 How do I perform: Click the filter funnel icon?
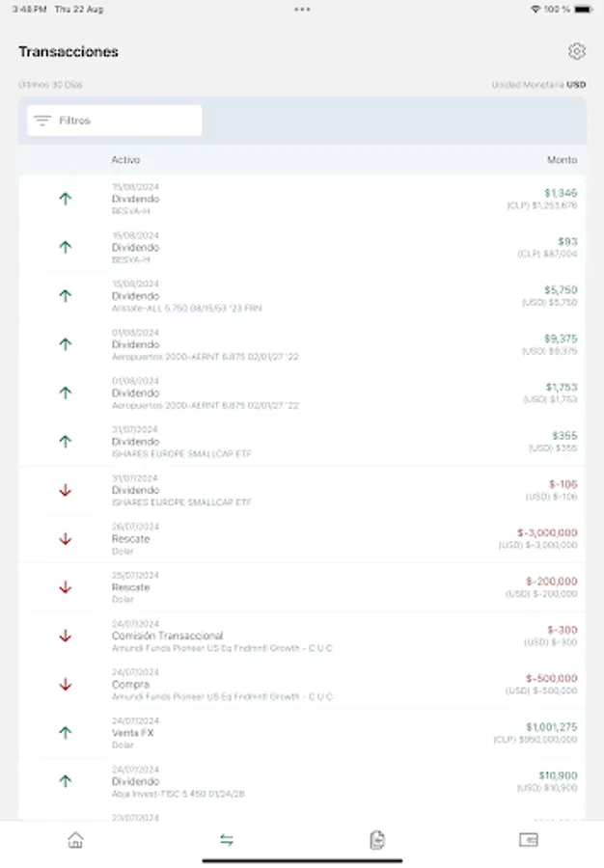point(42,121)
